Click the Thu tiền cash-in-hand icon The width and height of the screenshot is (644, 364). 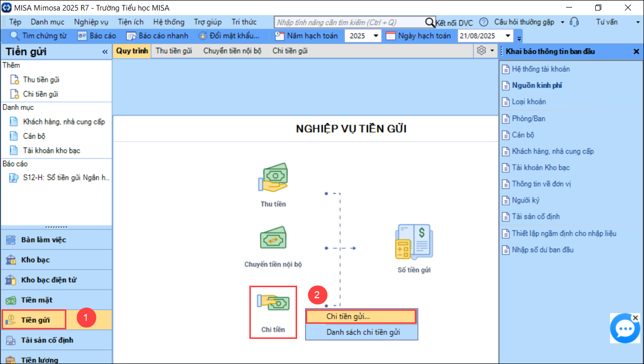click(x=273, y=178)
